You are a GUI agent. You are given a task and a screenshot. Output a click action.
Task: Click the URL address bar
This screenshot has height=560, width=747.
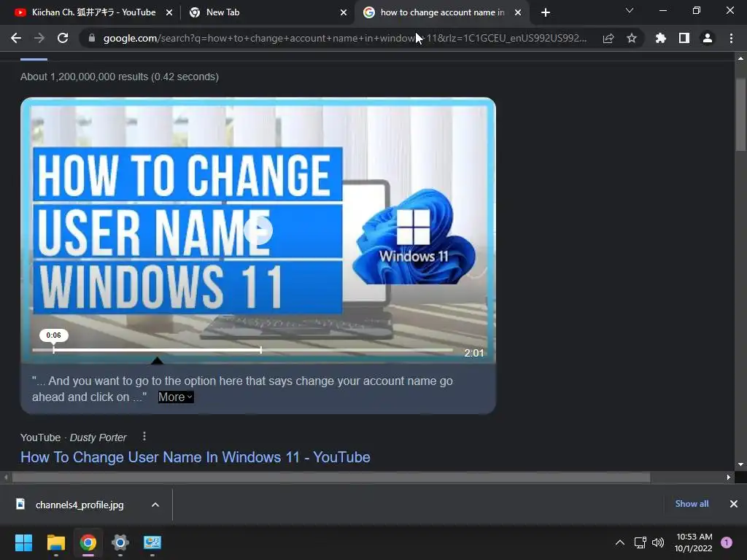point(345,38)
